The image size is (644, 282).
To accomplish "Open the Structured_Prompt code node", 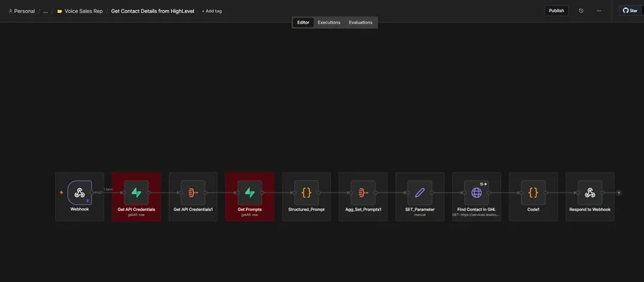I will click(x=306, y=193).
